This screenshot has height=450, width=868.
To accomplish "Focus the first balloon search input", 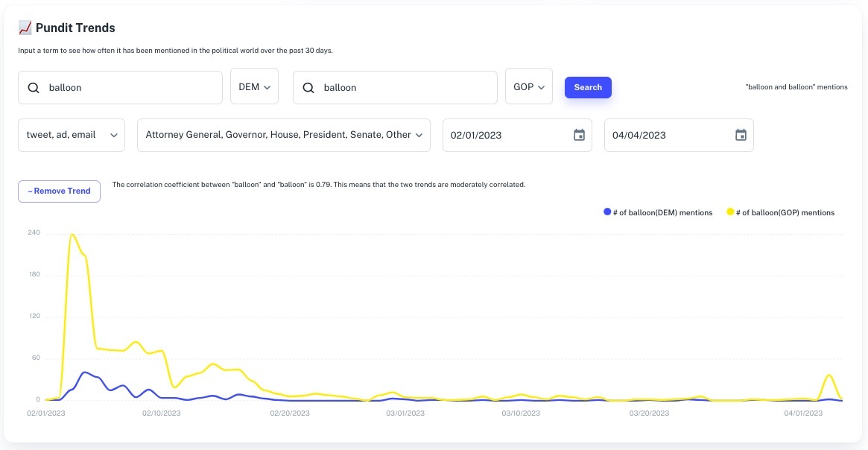I will (120, 87).
